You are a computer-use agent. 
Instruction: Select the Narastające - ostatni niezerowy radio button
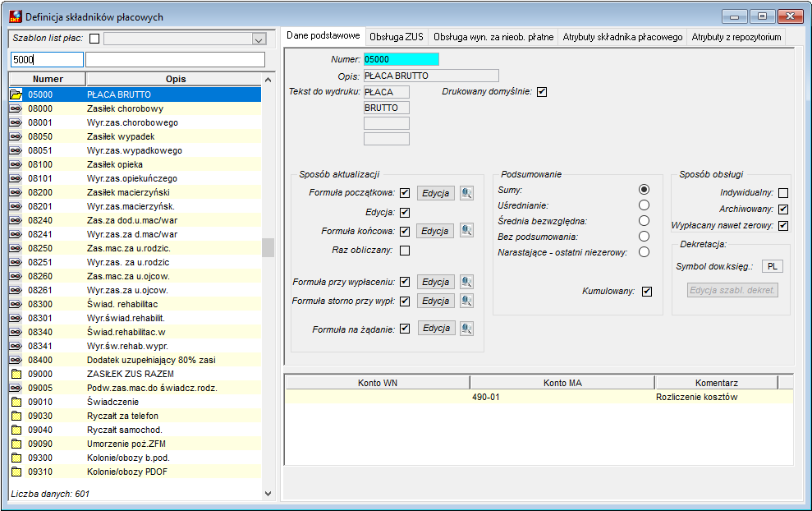tap(644, 252)
